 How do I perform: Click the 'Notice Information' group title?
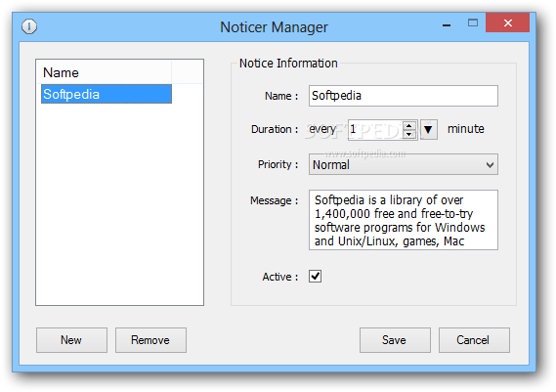click(x=288, y=64)
